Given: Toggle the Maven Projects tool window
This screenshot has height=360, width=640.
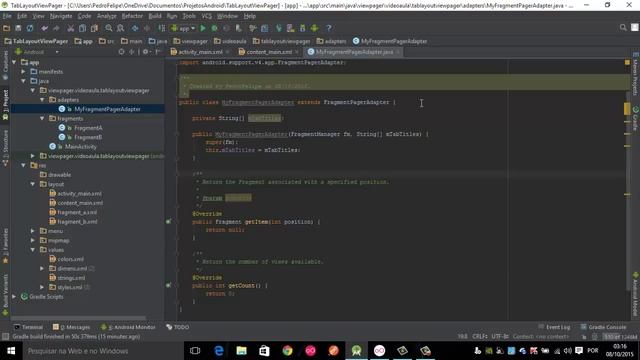Looking at the screenshot, I should coord(635,73).
